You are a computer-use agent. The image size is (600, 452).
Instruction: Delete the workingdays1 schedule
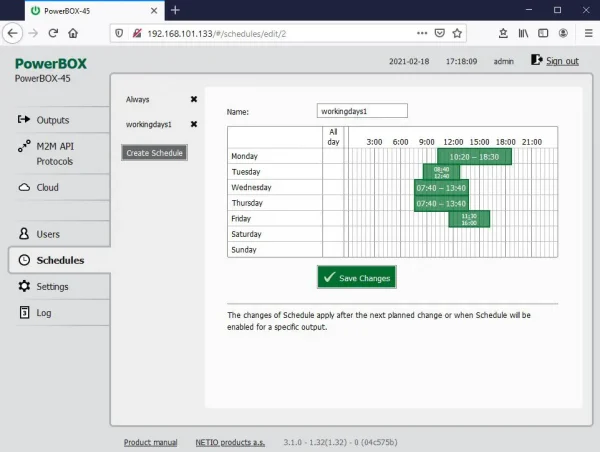(194, 124)
